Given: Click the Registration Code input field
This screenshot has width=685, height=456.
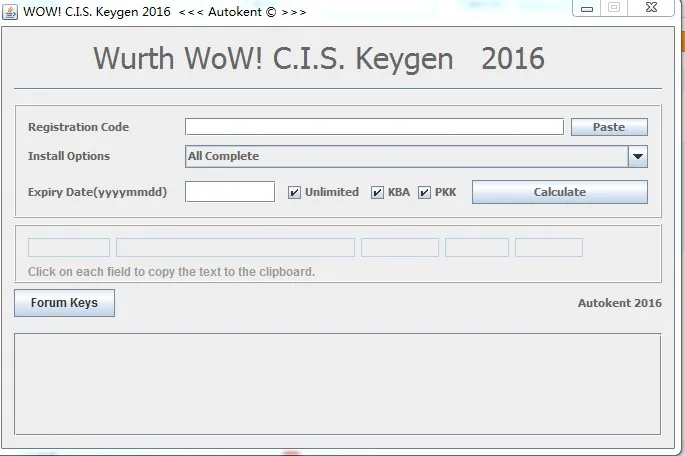Looking at the screenshot, I should (374, 127).
